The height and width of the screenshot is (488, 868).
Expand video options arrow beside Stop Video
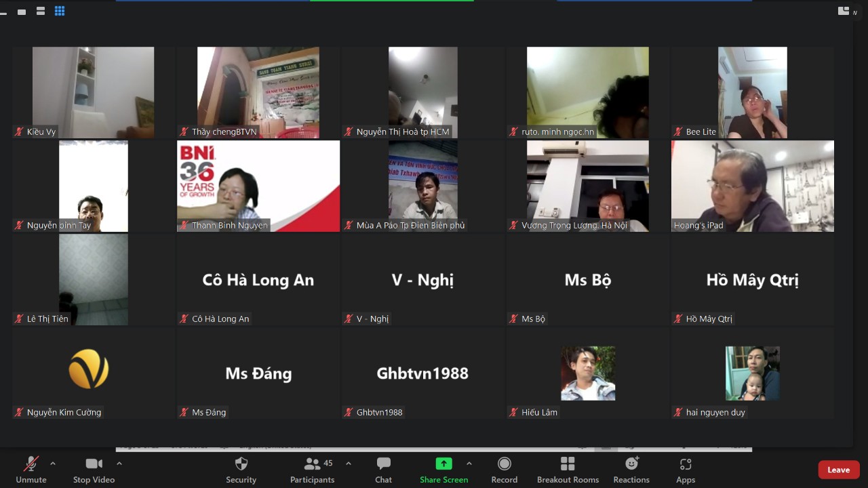(x=119, y=464)
